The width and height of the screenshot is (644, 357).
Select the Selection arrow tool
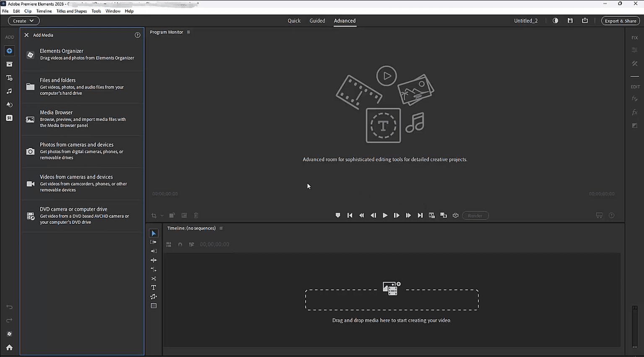tap(153, 233)
